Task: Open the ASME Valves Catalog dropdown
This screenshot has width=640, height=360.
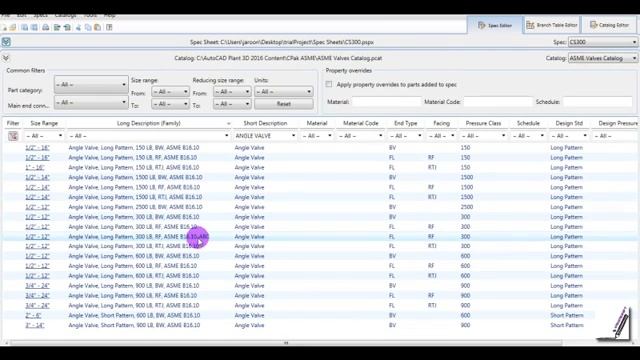Action: (x=602, y=58)
